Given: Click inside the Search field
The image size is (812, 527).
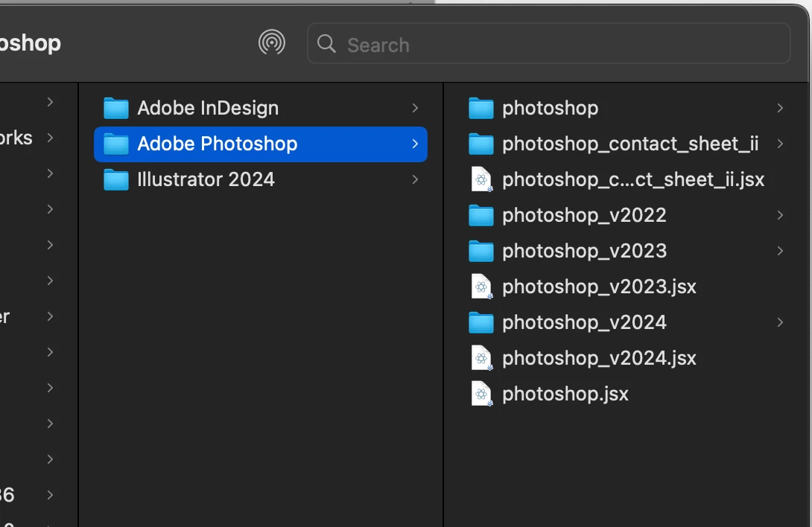Looking at the screenshot, I should coord(559,45).
